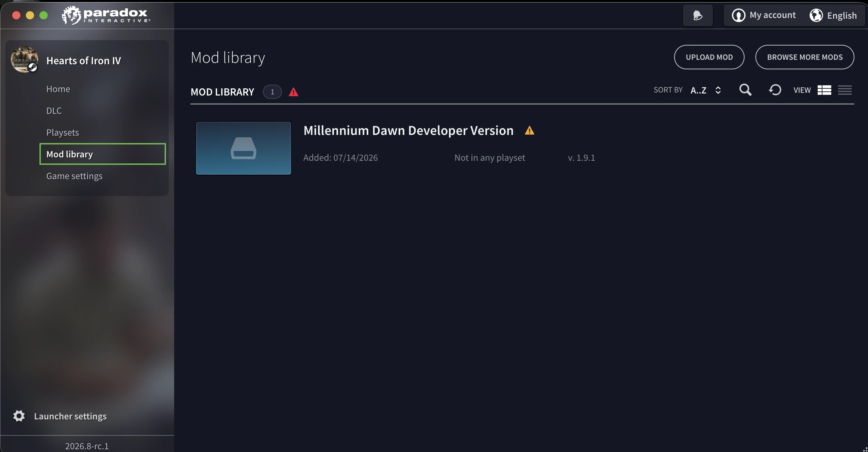Switch to compact list view
The height and width of the screenshot is (452, 868).
point(845,90)
